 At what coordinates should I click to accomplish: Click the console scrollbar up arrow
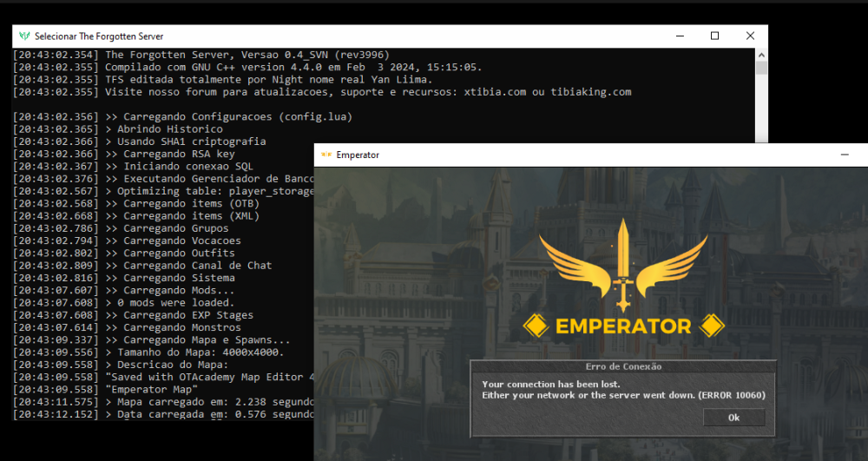click(x=761, y=55)
